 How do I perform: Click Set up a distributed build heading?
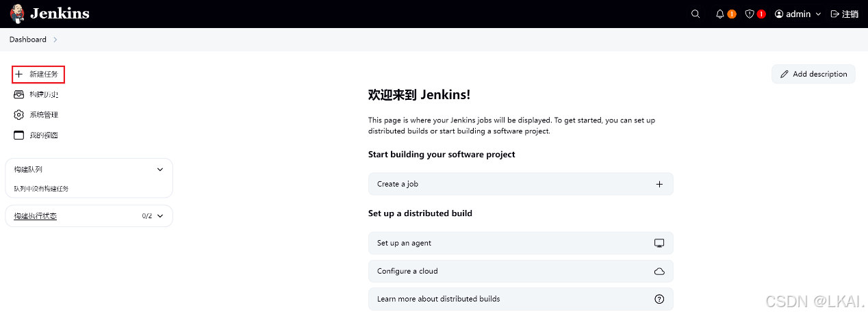point(420,213)
